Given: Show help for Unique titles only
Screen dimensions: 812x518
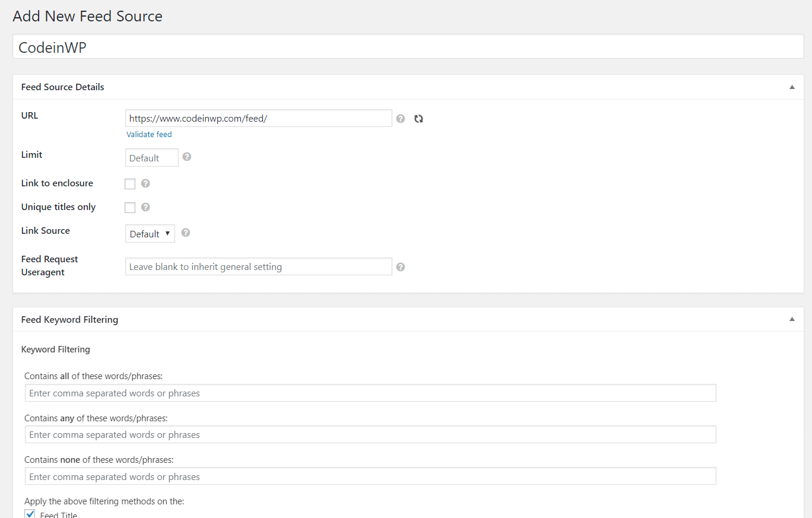Looking at the screenshot, I should (145, 207).
